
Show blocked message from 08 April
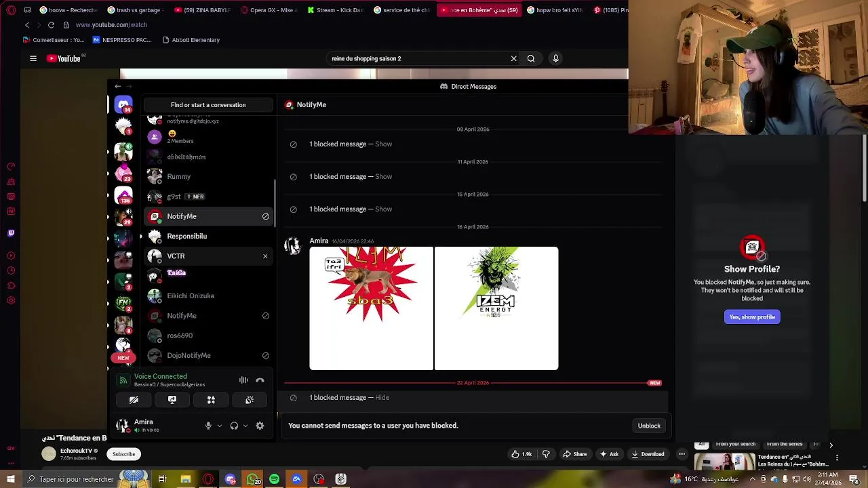click(x=383, y=144)
